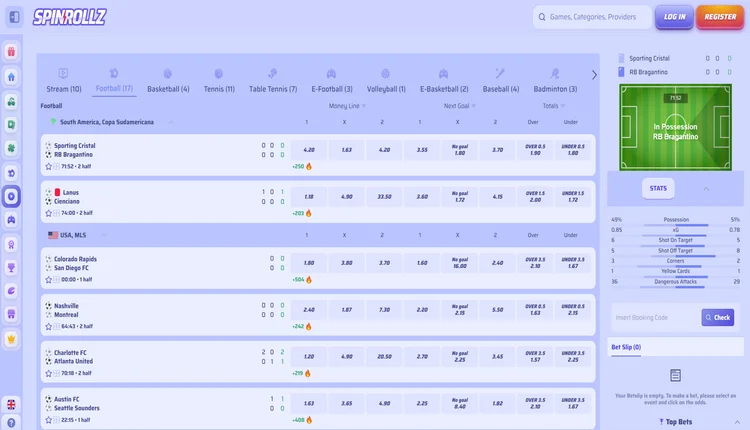Viewport: 750px width, 430px height.
Task: Collapse the USA, MLS league section
Action: (x=104, y=235)
